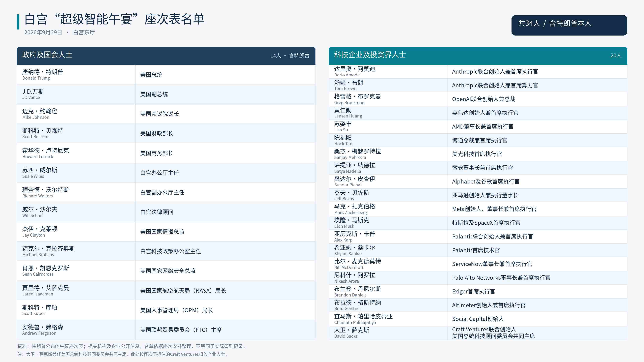
Task: Click the name 尼科什·阿罗拉
Action: tap(355, 275)
